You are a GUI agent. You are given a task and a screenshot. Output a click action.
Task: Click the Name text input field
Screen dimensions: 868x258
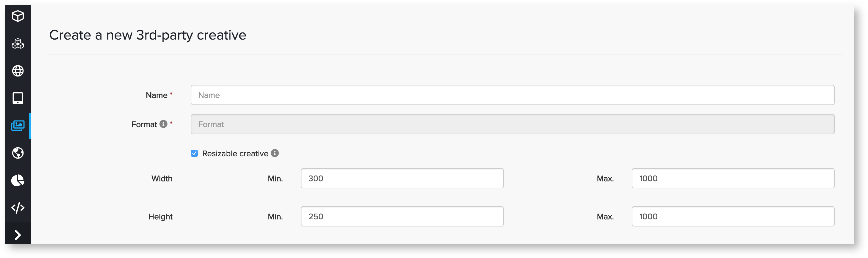point(512,95)
